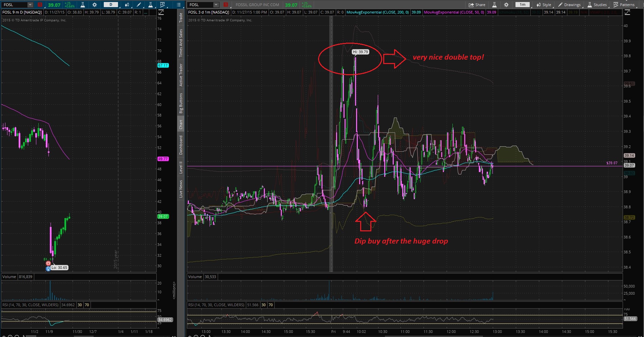This screenshot has height=337, width=644.
Task: Open D timeframe selector in left chart
Action: click(x=111, y=5)
